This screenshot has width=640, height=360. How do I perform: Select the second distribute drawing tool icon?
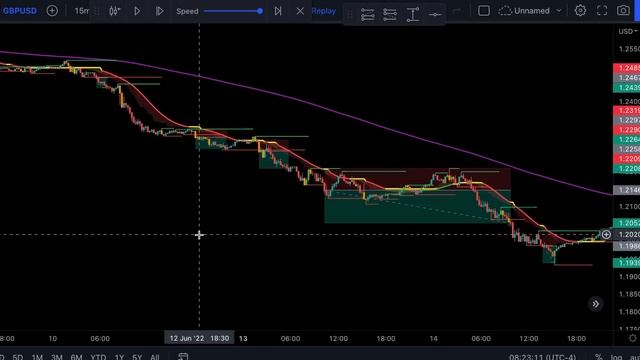point(390,15)
